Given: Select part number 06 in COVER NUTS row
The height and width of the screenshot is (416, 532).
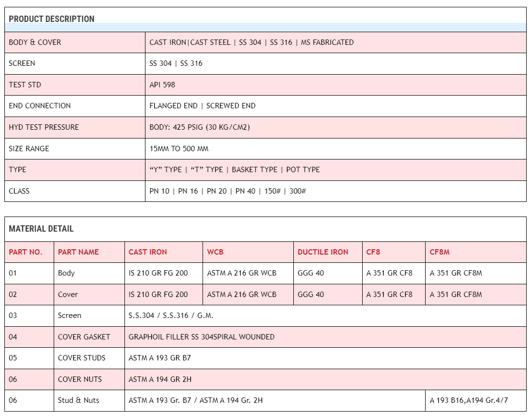Looking at the screenshot, I should [29, 379].
